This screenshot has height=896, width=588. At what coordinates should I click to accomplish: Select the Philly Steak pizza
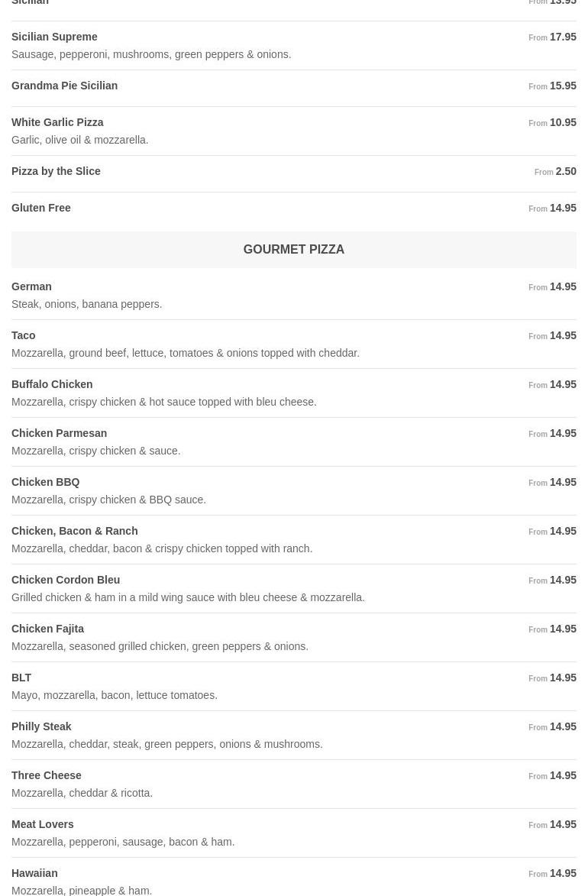pyautogui.click(x=41, y=726)
